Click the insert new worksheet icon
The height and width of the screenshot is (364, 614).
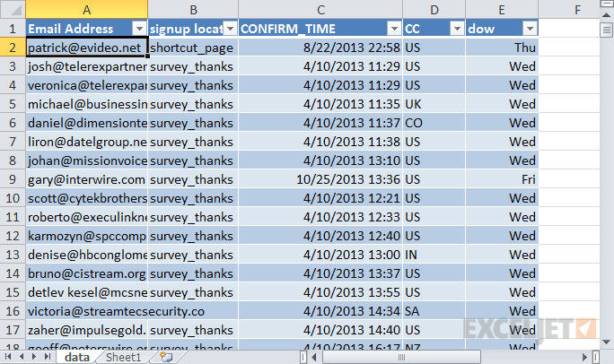(166, 357)
